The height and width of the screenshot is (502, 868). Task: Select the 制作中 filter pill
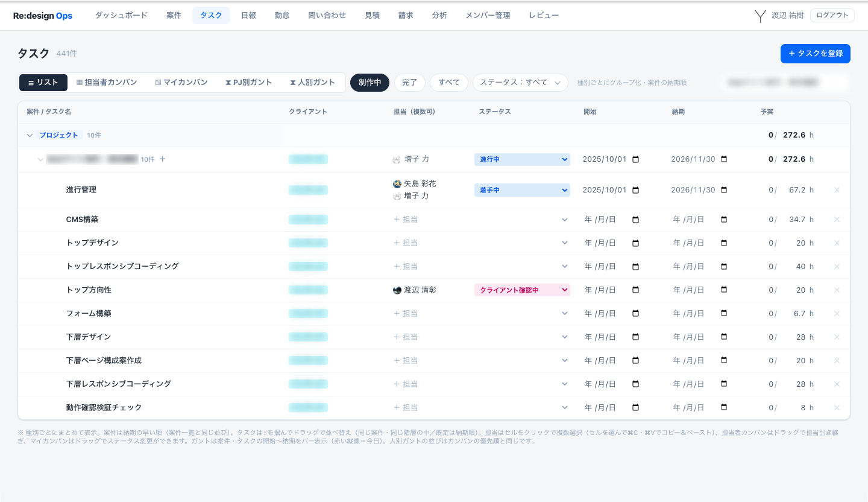click(x=370, y=83)
